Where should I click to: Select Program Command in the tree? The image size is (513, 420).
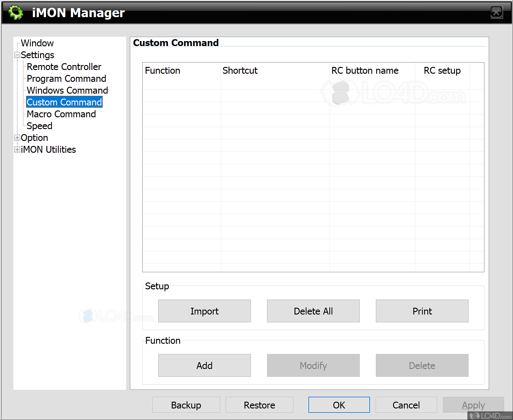[x=66, y=78]
